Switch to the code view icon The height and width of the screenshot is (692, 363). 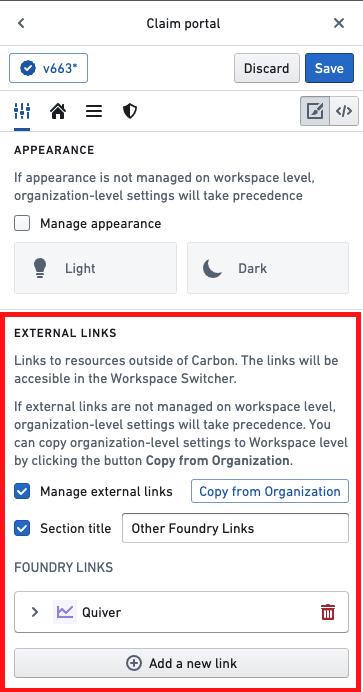[x=344, y=112]
